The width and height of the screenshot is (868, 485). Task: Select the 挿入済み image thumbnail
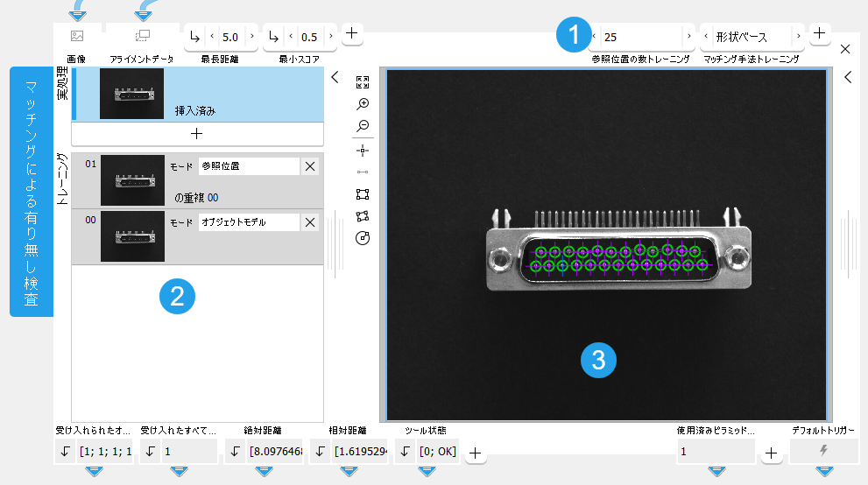pos(131,94)
